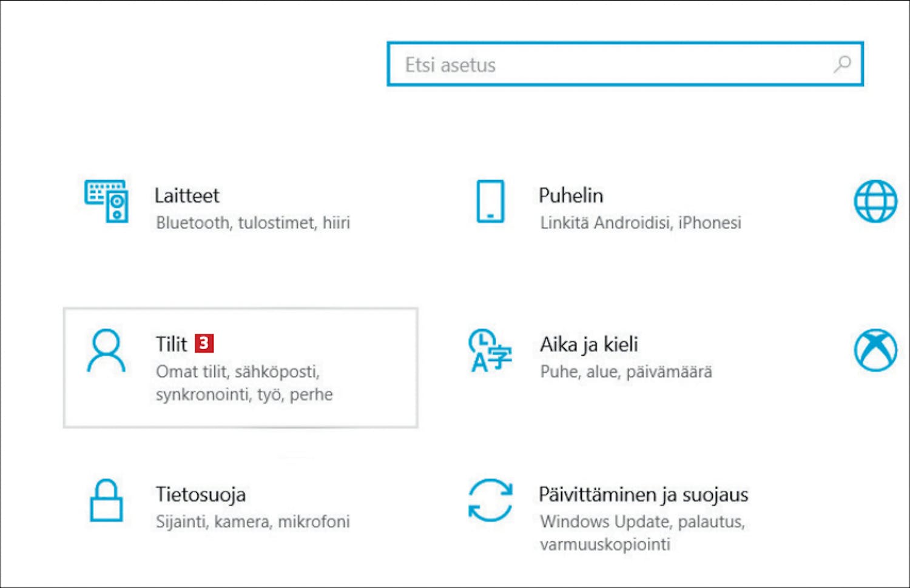Click Bluetooth, tulostimet, hiiri description
910x588 pixels.
click(x=253, y=223)
